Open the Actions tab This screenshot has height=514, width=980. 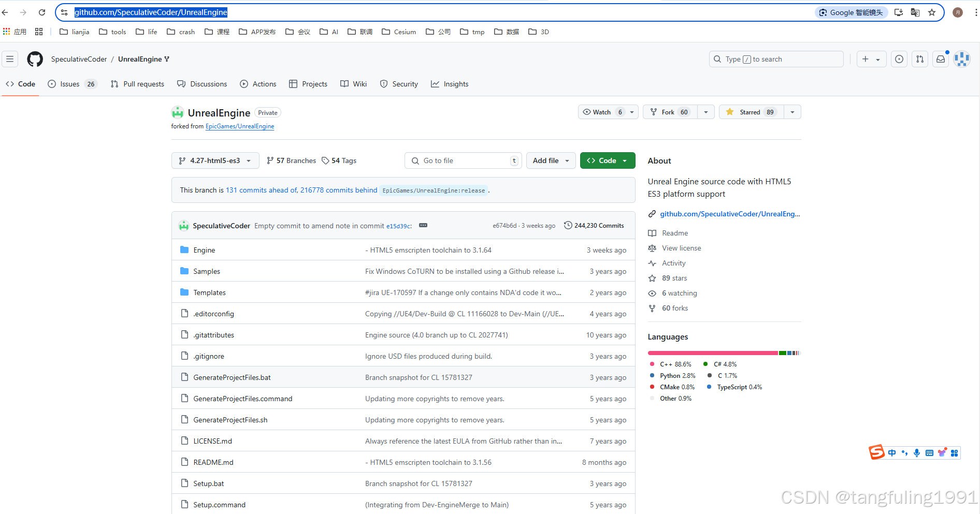click(x=258, y=84)
